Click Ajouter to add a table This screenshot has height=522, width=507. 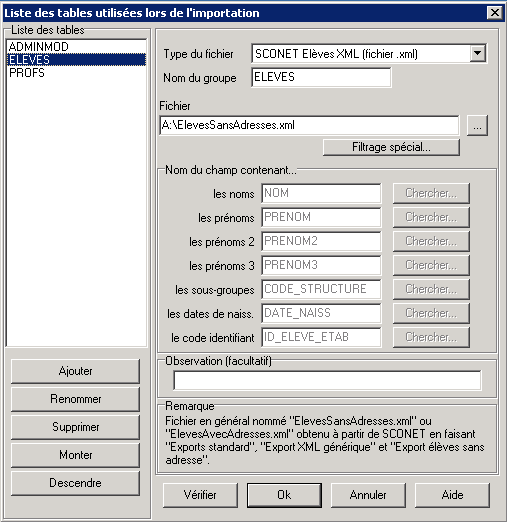(x=75, y=371)
